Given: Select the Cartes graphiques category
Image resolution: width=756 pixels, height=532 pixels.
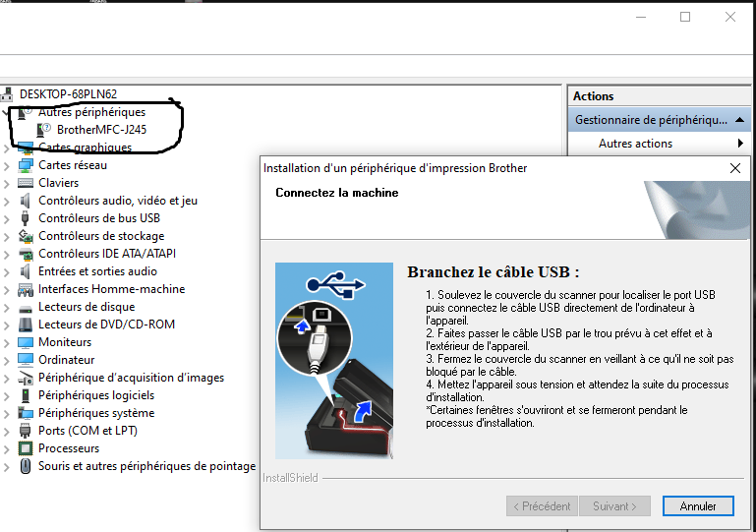Looking at the screenshot, I should click(85, 148).
